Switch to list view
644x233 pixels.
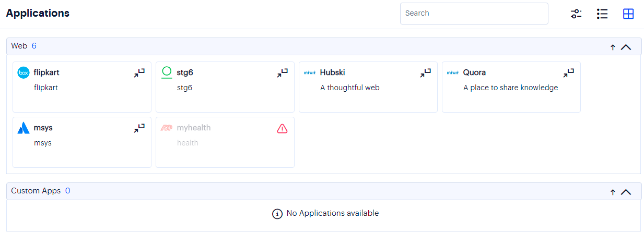[602, 14]
